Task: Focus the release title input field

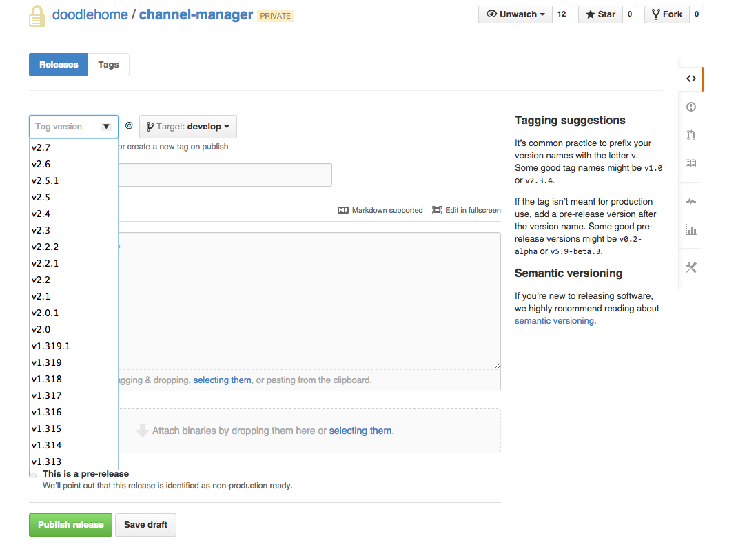Action: pyautogui.click(x=225, y=175)
